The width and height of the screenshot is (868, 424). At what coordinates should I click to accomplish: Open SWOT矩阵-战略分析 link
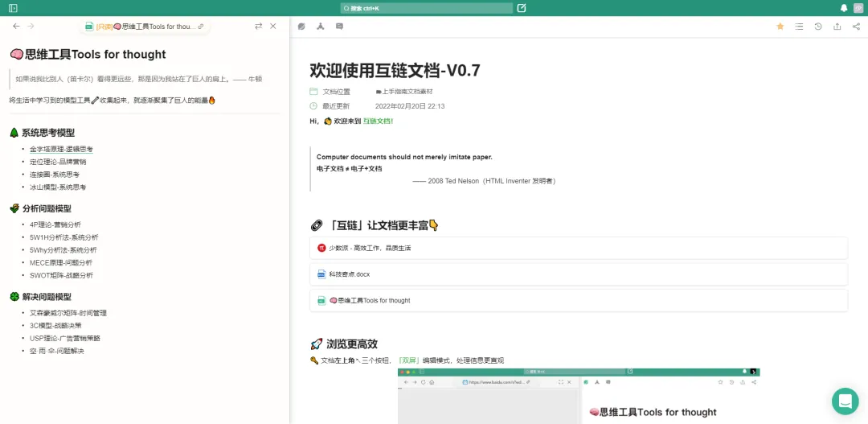coord(61,275)
